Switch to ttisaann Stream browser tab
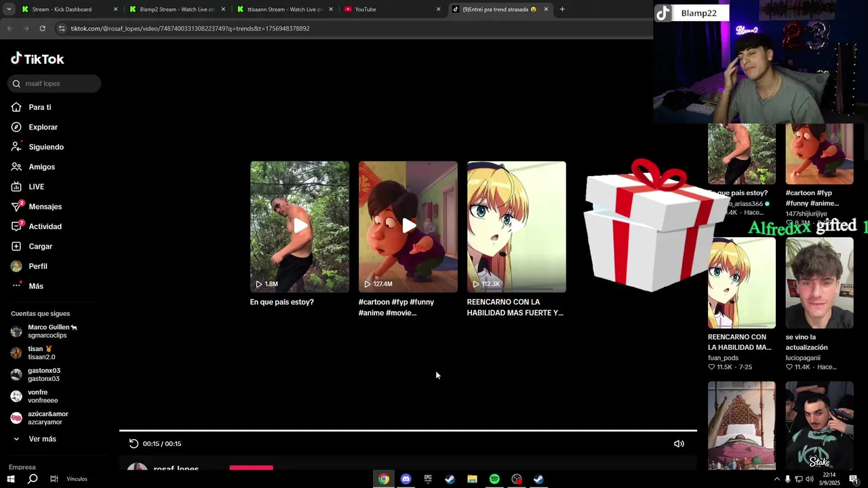 point(285,9)
